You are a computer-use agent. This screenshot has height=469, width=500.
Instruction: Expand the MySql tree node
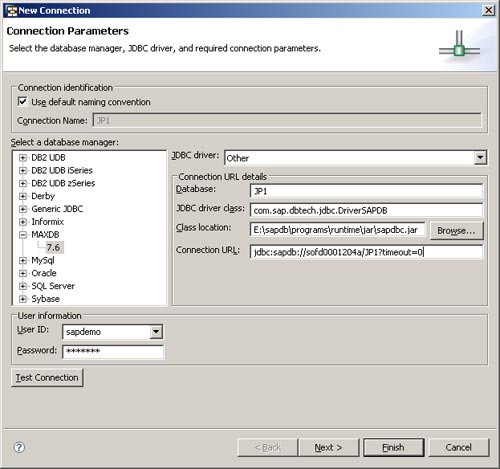coord(23,260)
